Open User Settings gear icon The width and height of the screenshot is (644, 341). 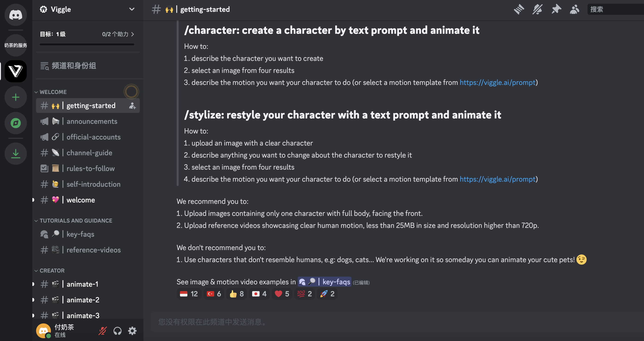pos(132,331)
